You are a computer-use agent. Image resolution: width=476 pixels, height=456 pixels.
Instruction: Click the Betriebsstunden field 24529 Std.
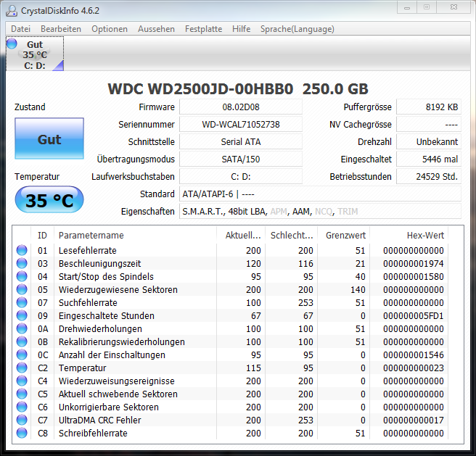coord(429,176)
